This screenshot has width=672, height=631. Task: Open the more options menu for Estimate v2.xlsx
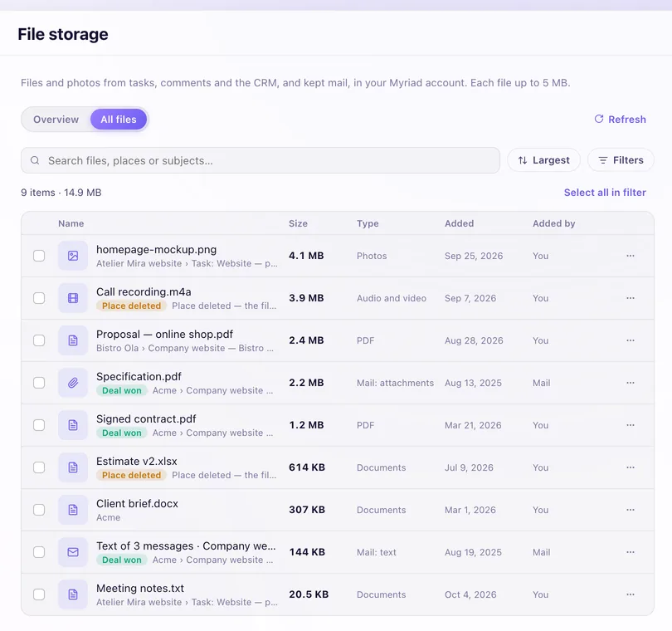[x=630, y=467]
